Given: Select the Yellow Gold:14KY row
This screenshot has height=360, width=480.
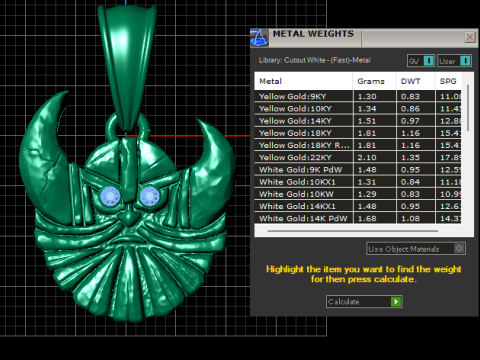Looking at the screenshot, I should [358, 121].
